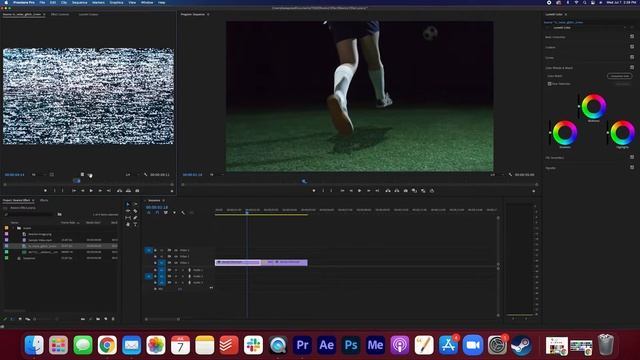The image size is (640, 360).
Task: Expand the Creative section in Lumetri
Action: pos(551,47)
